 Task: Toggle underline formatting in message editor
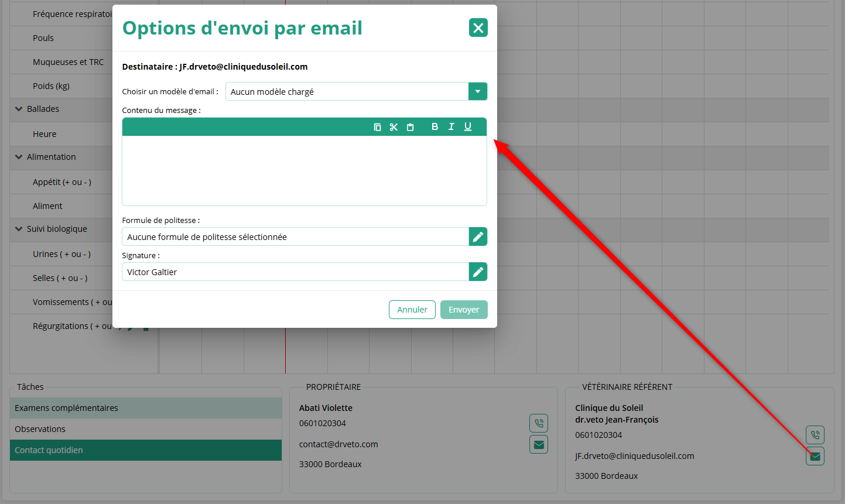click(x=467, y=126)
